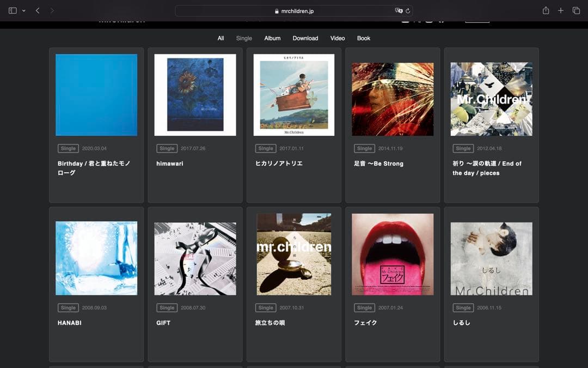
Task: Click the himawari title link
Action: pyautogui.click(x=170, y=164)
